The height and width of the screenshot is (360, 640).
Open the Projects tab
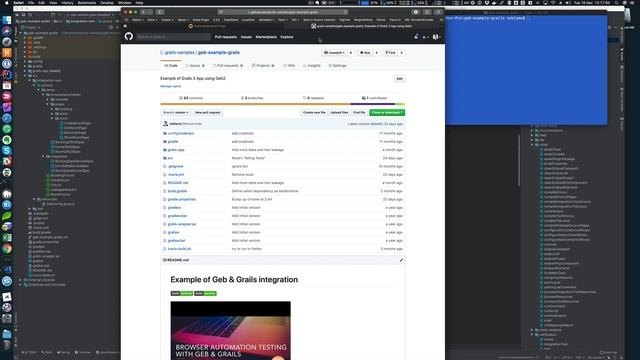[x=263, y=65]
